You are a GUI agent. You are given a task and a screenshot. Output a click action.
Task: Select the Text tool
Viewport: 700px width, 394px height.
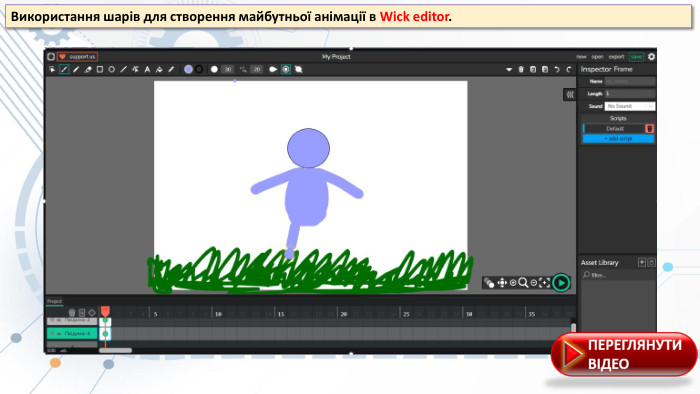(x=147, y=69)
